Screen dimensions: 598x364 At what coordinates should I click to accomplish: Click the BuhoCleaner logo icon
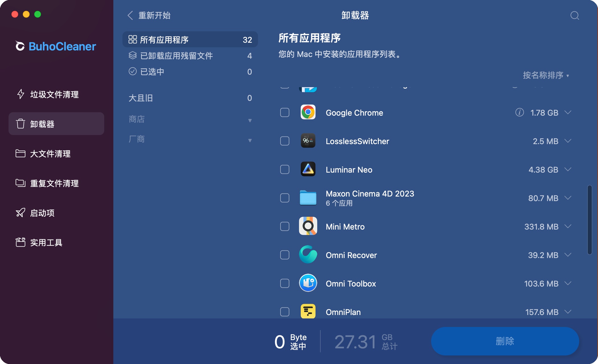point(20,46)
